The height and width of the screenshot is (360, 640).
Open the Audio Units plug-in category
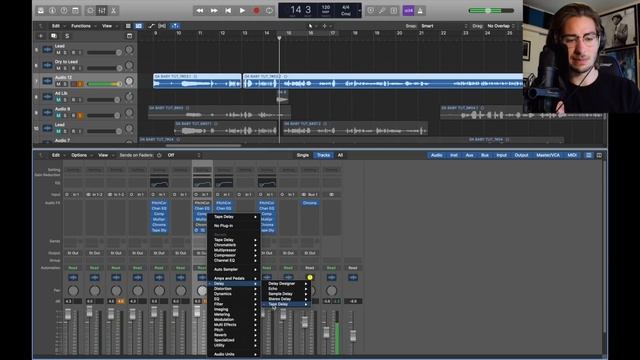(x=234, y=354)
